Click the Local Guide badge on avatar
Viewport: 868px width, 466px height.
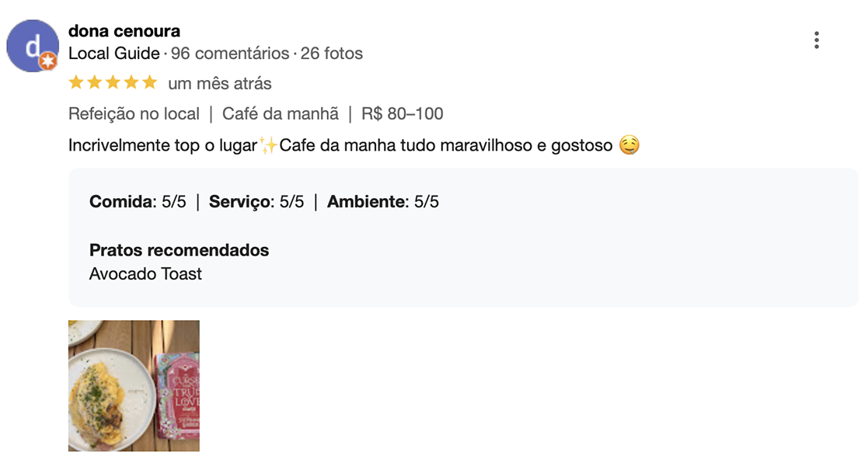[48, 61]
